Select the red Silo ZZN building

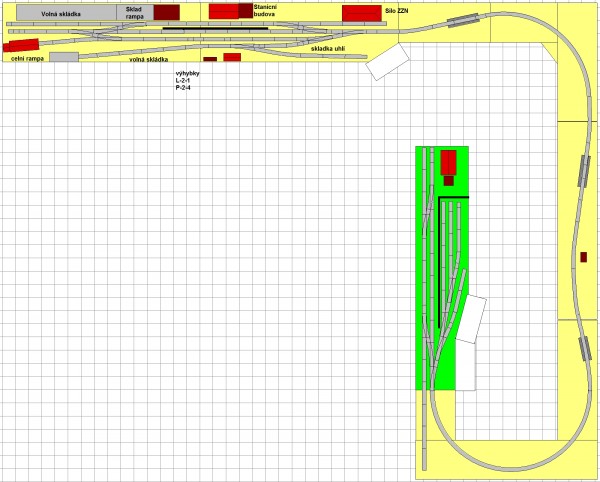(361, 13)
